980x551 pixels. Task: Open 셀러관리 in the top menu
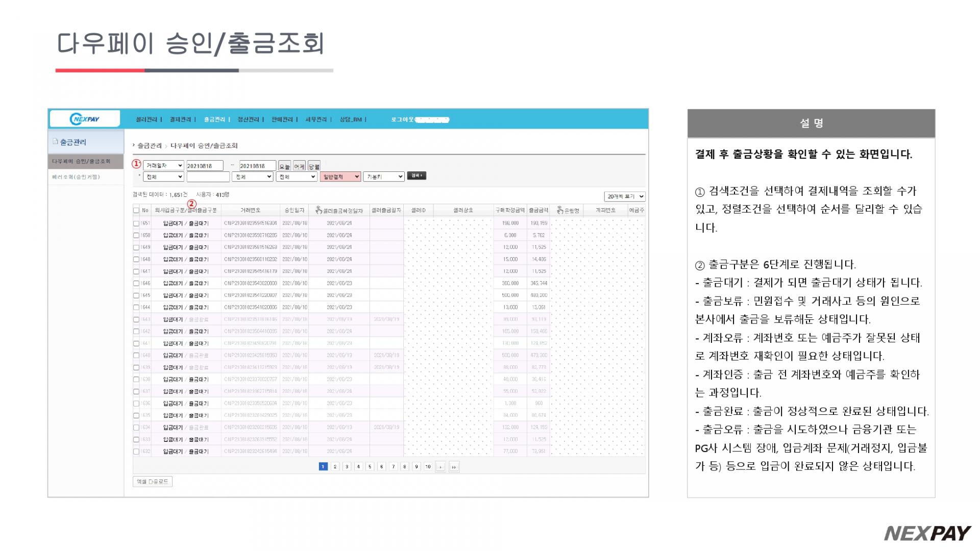(x=146, y=119)
